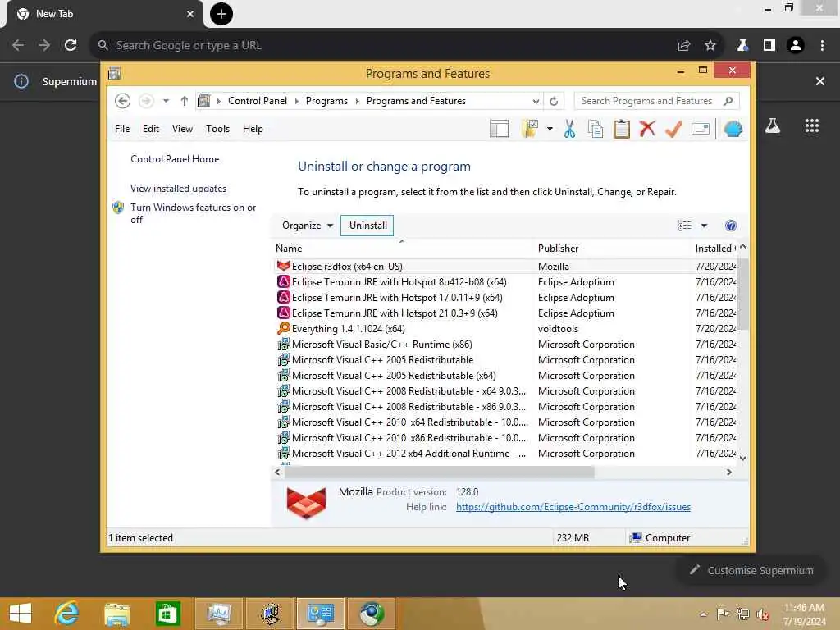
Task: Click the folder options toolbar icon
Action: 529,129
